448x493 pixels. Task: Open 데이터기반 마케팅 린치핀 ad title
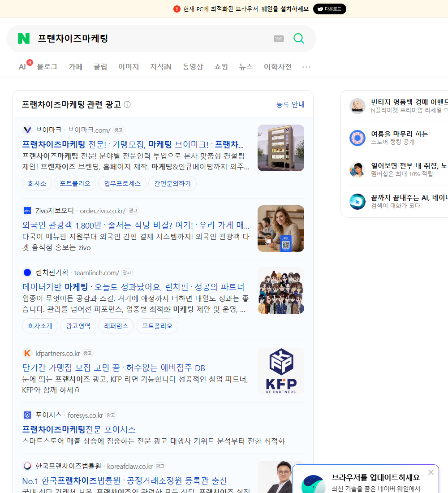pyautogui.click(x=134, y=287)
